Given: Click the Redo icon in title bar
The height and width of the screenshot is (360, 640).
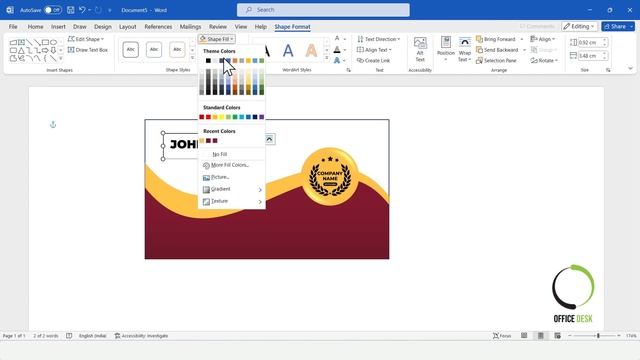Looking at the screenshot, I should tap(98, 10).
